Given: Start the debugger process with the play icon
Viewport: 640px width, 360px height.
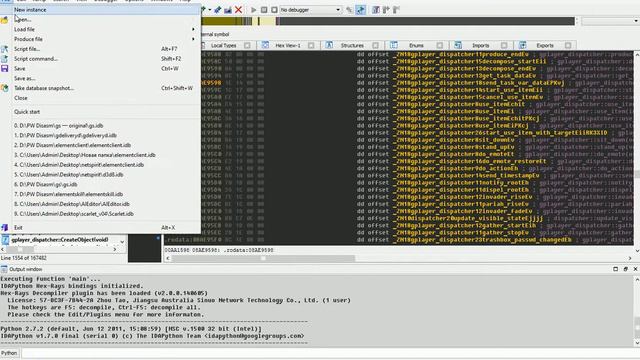Looking at the screenshot, I should [253, 10].
